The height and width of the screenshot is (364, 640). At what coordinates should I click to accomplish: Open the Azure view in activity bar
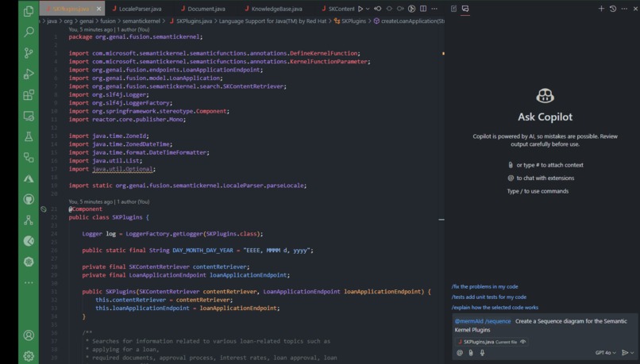pyautogui.click(x=29, y=178)
